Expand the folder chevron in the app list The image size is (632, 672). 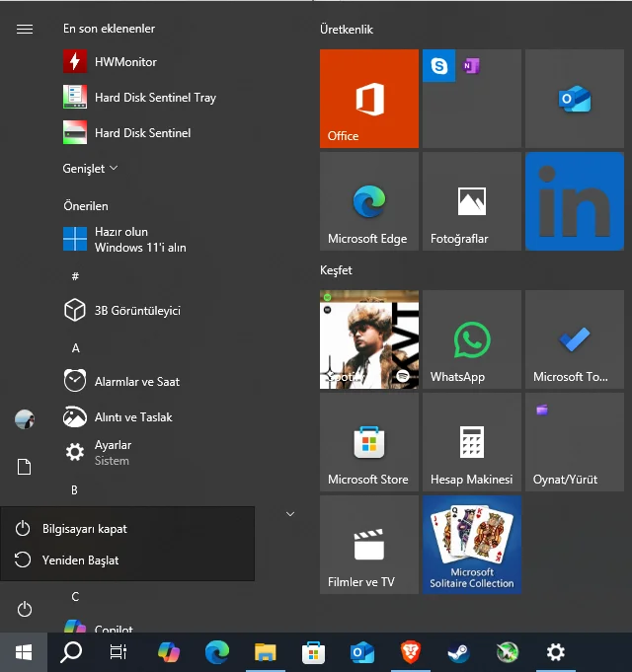click(x=290, y=514)
